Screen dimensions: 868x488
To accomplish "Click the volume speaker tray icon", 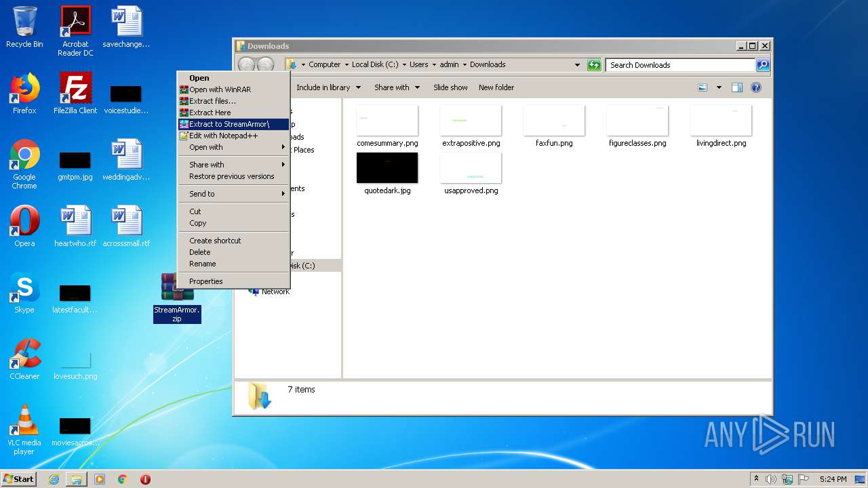I will click(x=771, y=479).
